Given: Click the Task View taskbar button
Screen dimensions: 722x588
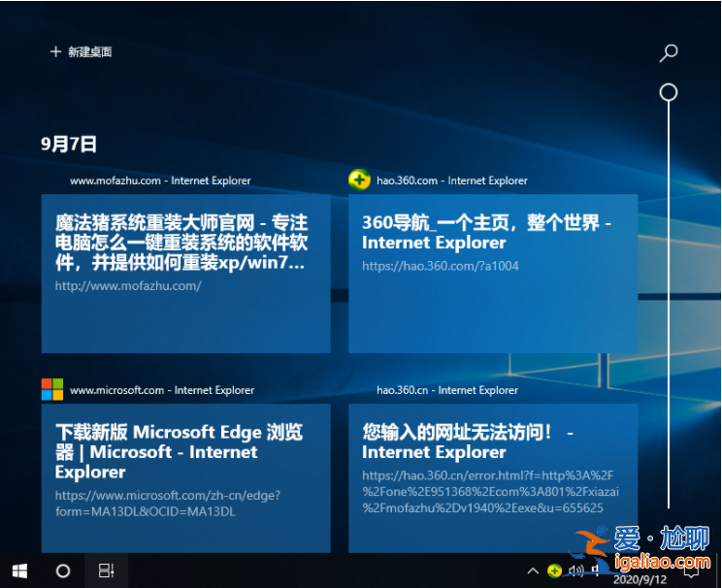Looking at the screenshot, I should click(x=106, y=571).
